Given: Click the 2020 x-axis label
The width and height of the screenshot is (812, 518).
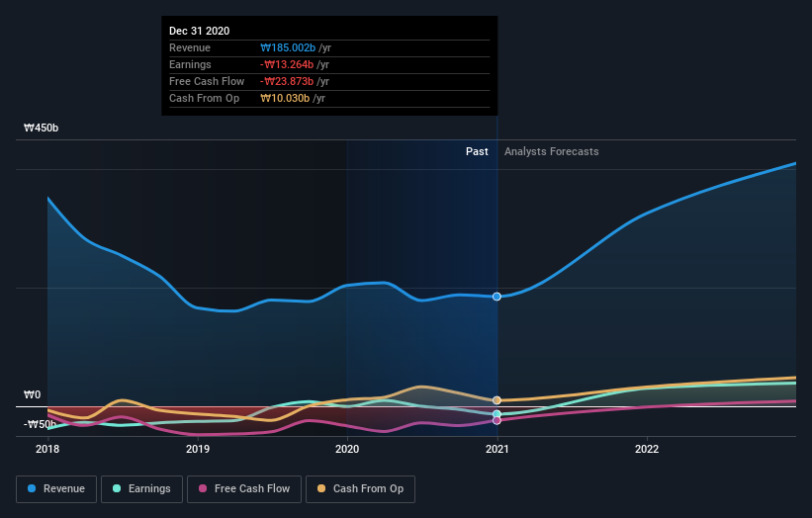Looking at the screenshot, I should coord(347,449).
